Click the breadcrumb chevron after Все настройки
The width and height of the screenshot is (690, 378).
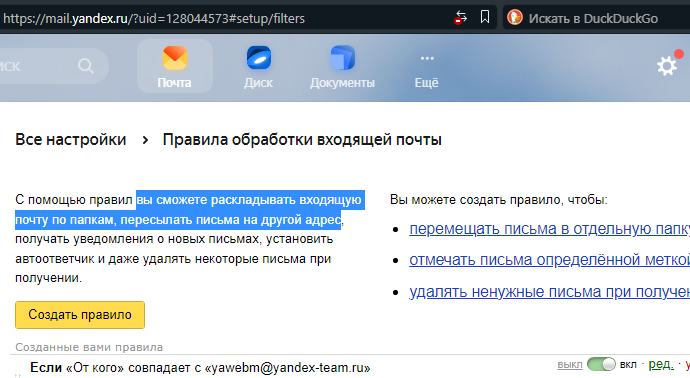click(145, 140)
